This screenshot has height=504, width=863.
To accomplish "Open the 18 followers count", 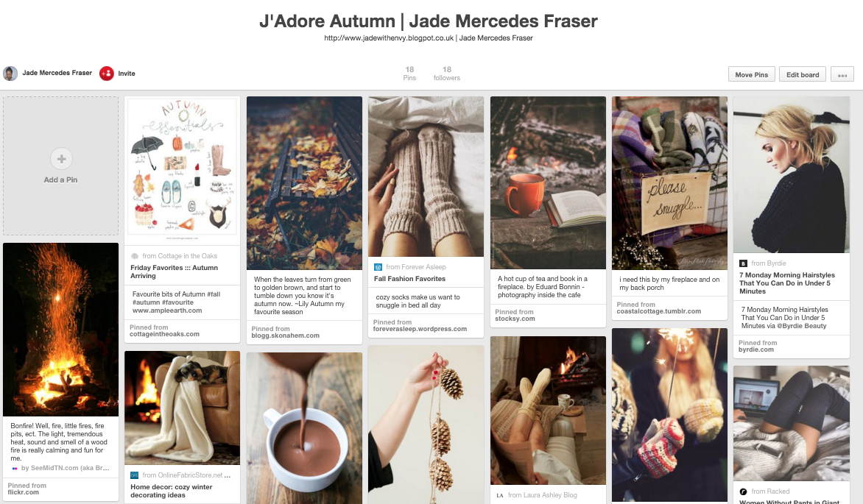I will (x=446, y=73).
